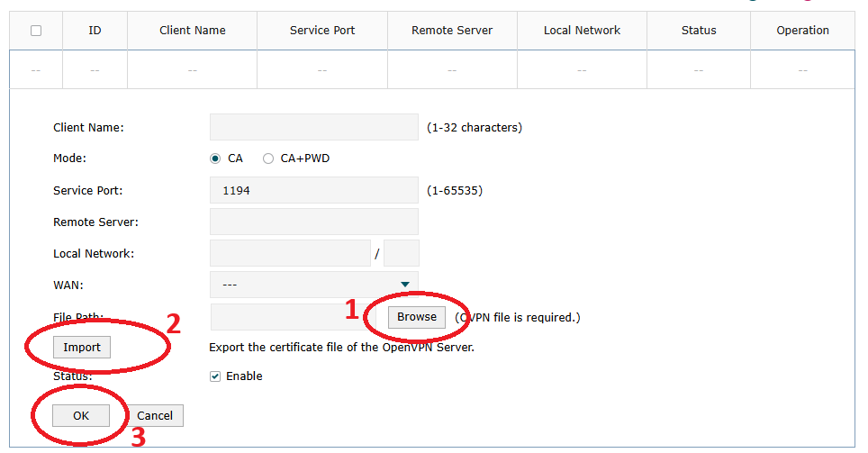Click the Import button

click(x=82, y=348)
